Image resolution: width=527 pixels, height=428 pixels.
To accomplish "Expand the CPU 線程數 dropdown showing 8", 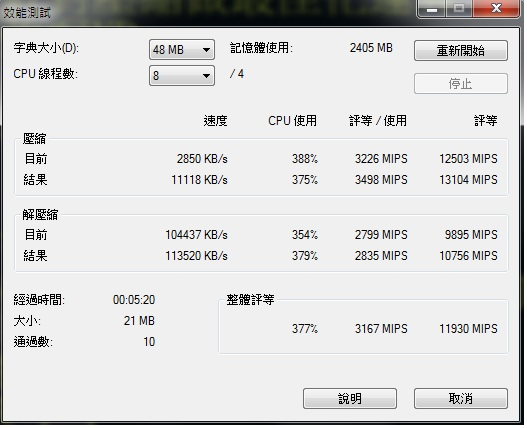I will coord(182,76).
